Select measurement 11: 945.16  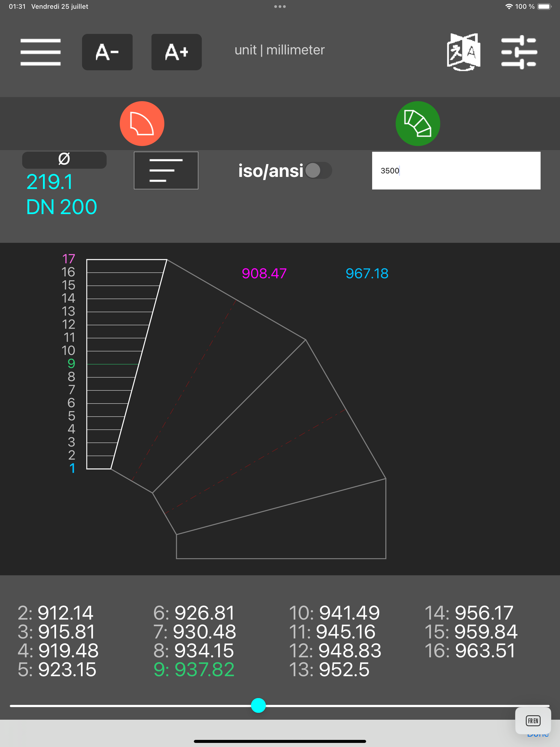pyautogui.click(x=332, y=632)
